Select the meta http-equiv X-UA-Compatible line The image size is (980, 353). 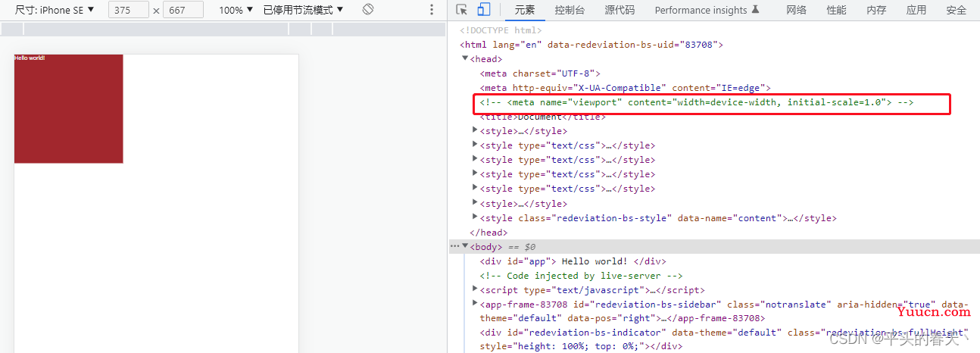pyautogui.click(x=625, y=88)
